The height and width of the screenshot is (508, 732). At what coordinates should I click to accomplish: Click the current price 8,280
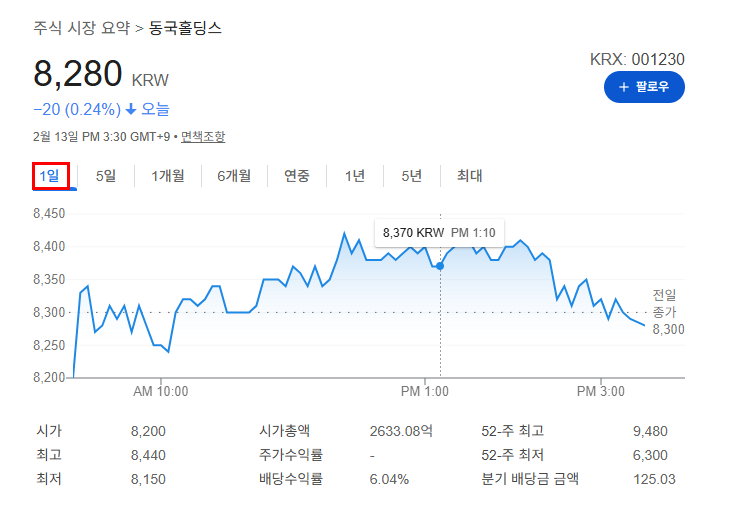(x=78, y=74)
